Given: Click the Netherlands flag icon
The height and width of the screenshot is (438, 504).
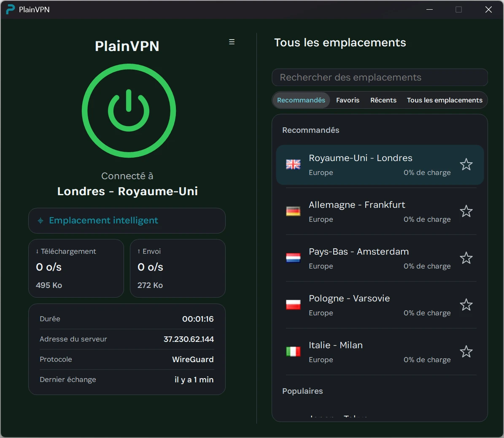Looking at the screenshot, I should click(293, 258).
